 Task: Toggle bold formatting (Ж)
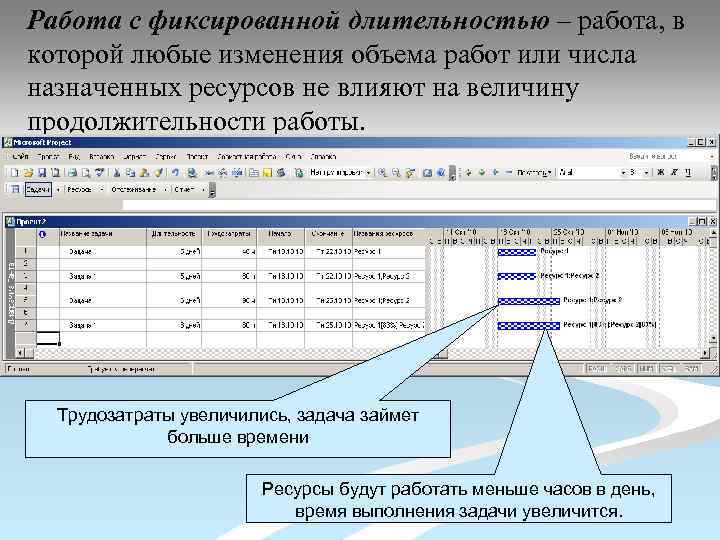(660, 173)
